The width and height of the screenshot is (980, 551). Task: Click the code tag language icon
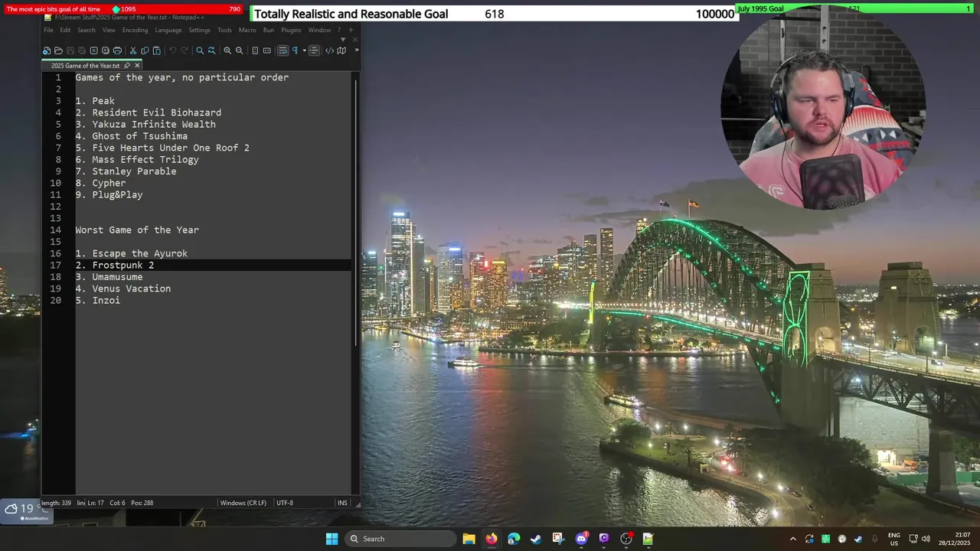(329, 51)
